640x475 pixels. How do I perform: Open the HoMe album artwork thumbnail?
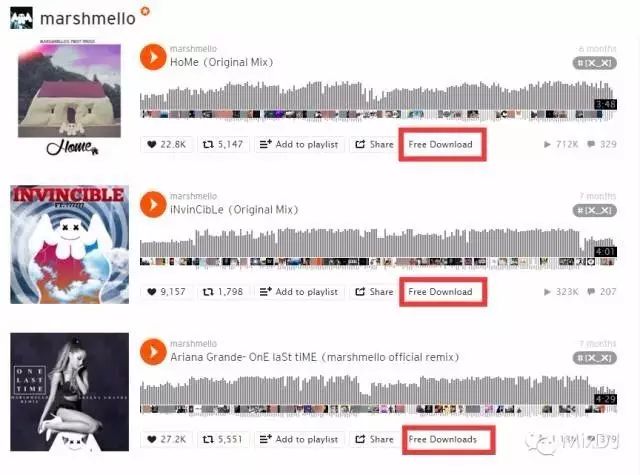(x=69, y=99)
